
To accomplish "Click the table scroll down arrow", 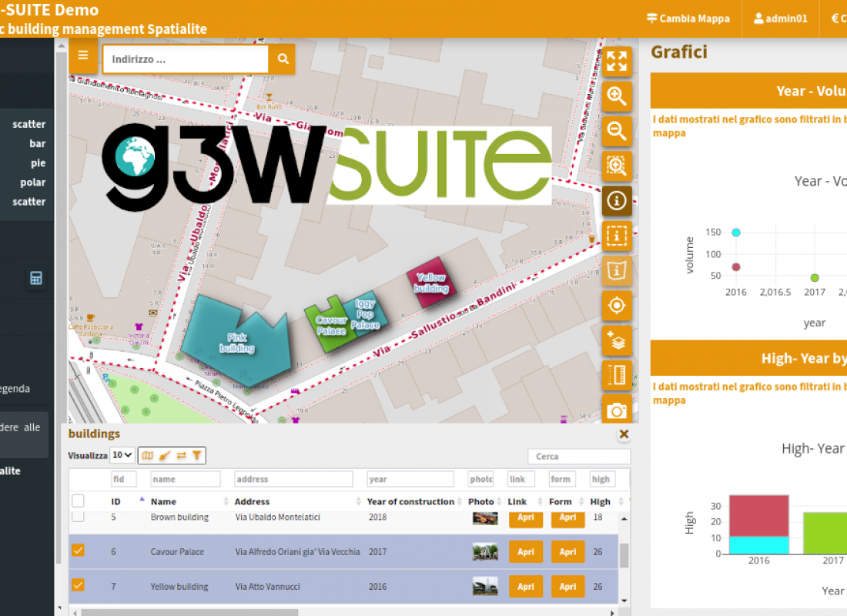I will pos(624,601).
